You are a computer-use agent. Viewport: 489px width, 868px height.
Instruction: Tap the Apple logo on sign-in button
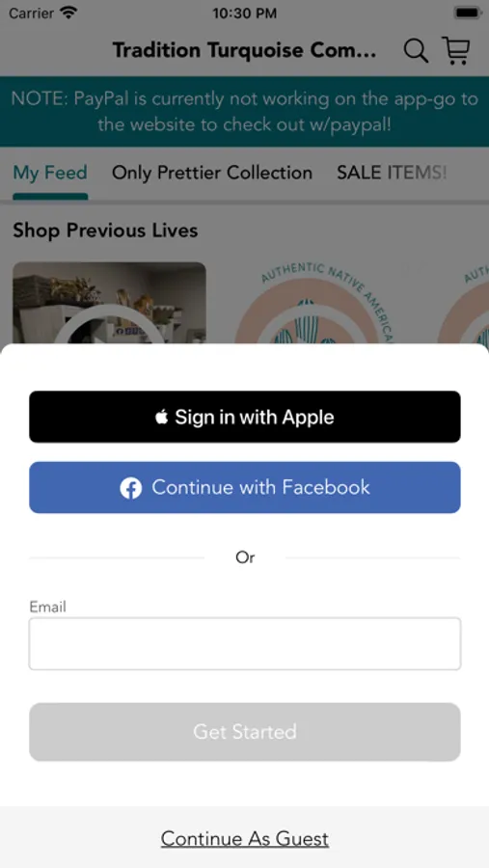pyautogui.click(x=162, y=417)
